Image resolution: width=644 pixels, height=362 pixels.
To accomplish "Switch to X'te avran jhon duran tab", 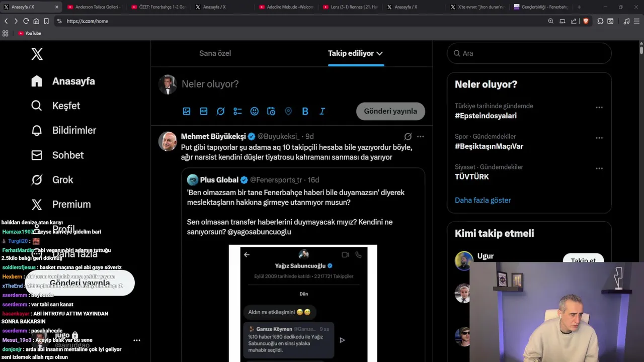I will coord(477,7).
